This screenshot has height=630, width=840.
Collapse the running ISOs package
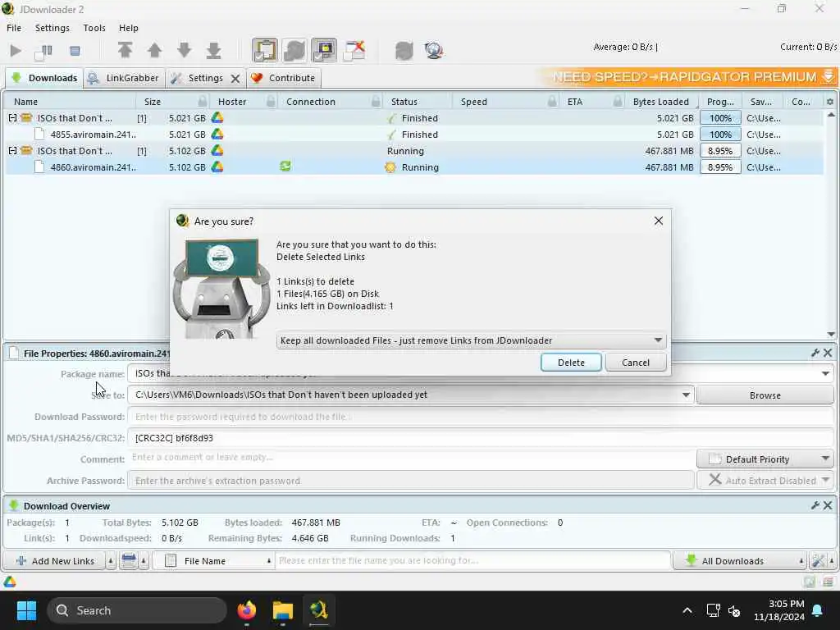pos(12,151)
